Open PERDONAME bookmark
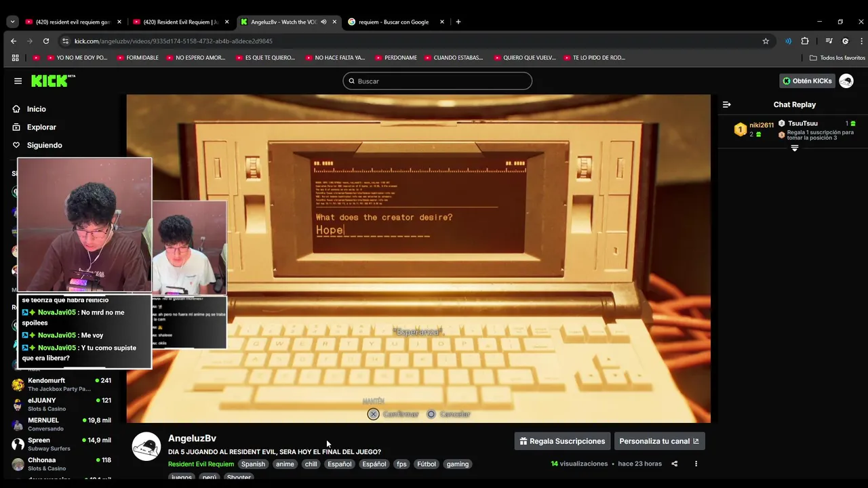The width and height of the screenshot is (868, 488). [x=396, y=58]
